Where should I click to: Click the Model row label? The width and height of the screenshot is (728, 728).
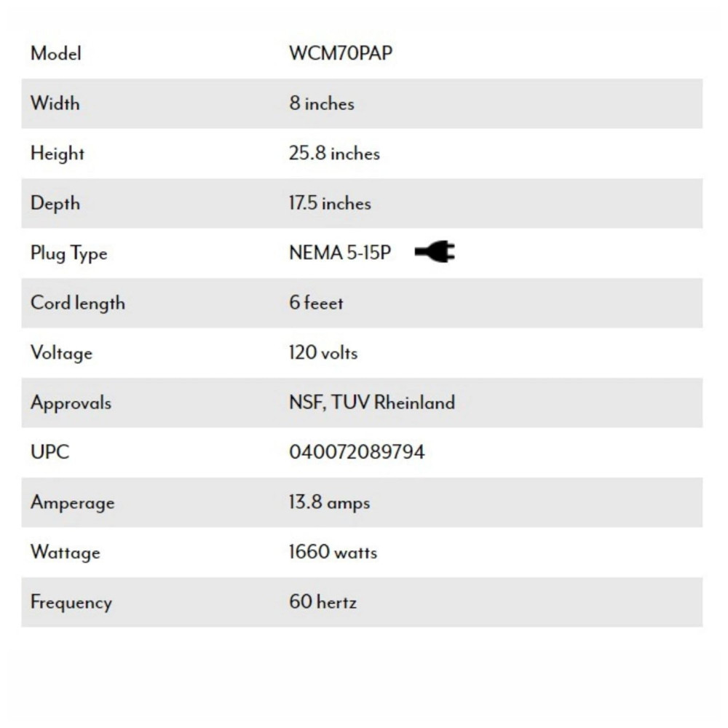pos(56,54)
